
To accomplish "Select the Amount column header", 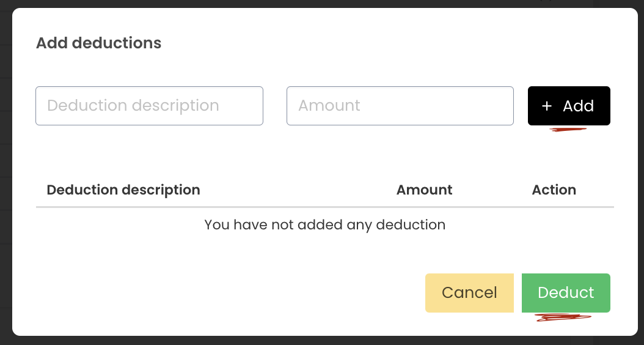I will 424,190.
